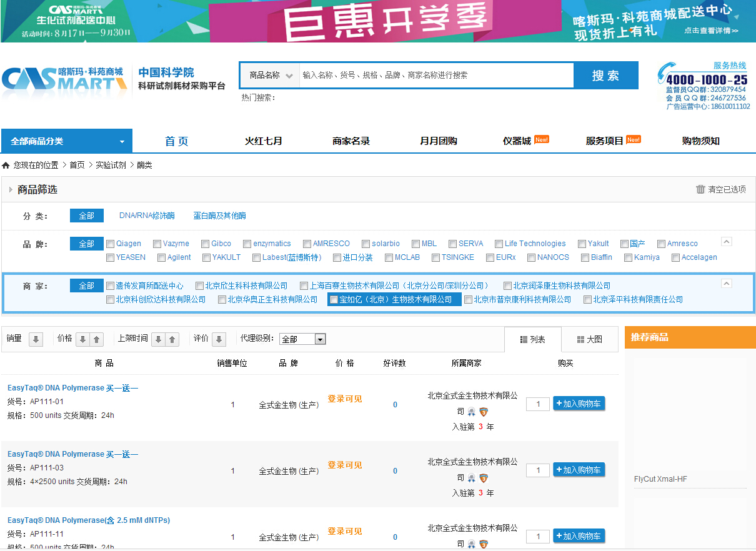The width and height of the screenshot is (756, 551).
Task: Check 遗传发育所配送中心 merchant checkbox
Action: [111, 286]
